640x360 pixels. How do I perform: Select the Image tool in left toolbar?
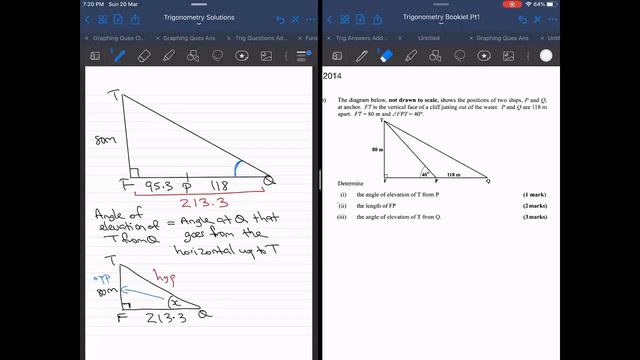[266, 56]
